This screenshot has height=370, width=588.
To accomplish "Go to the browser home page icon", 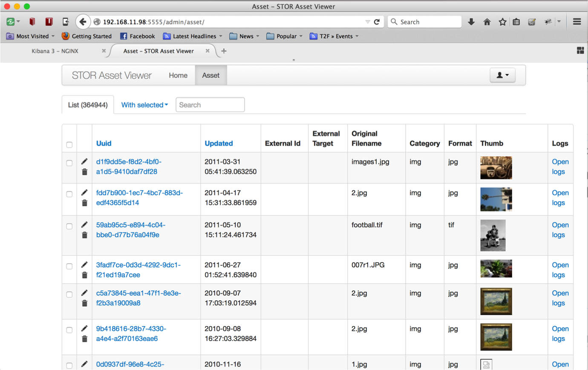I will coord(487,22).
